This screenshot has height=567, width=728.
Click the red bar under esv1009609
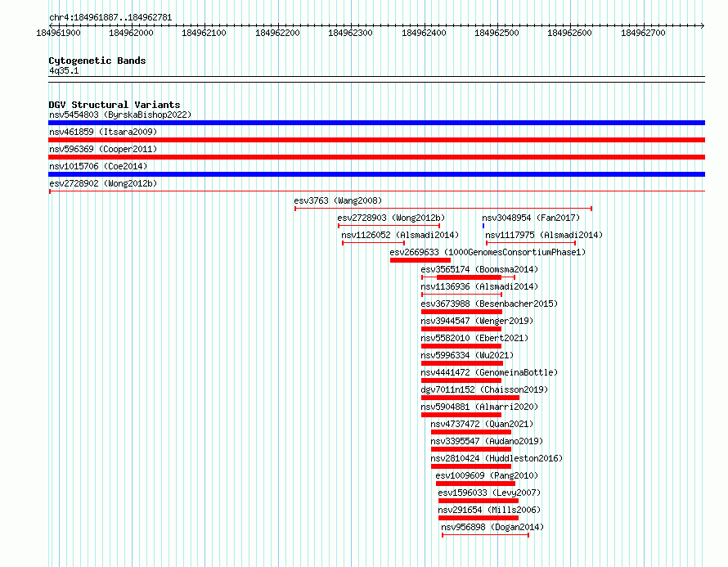[x=475, y=484]
